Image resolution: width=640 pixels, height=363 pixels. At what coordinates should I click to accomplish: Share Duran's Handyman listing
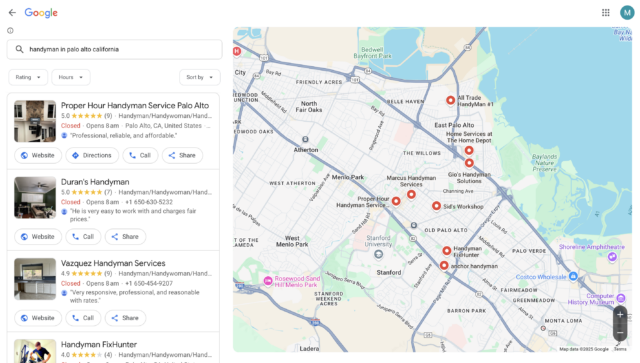[125, 236]
